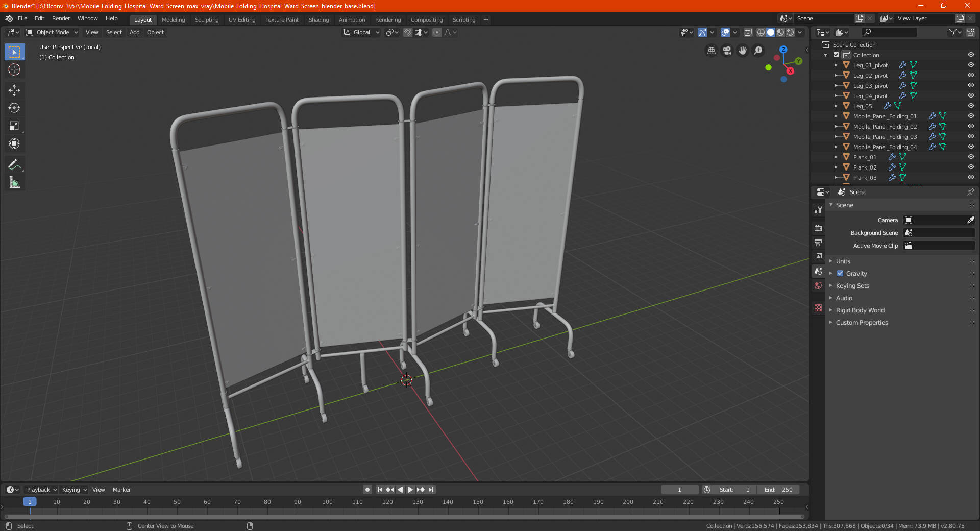980x531 pixels.
Task: Switch to wireframe viewport shading
Action: pos(761,32)
